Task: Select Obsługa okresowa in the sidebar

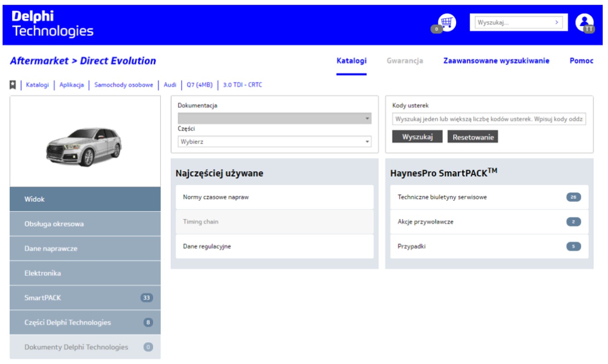Action: (85, 224)
